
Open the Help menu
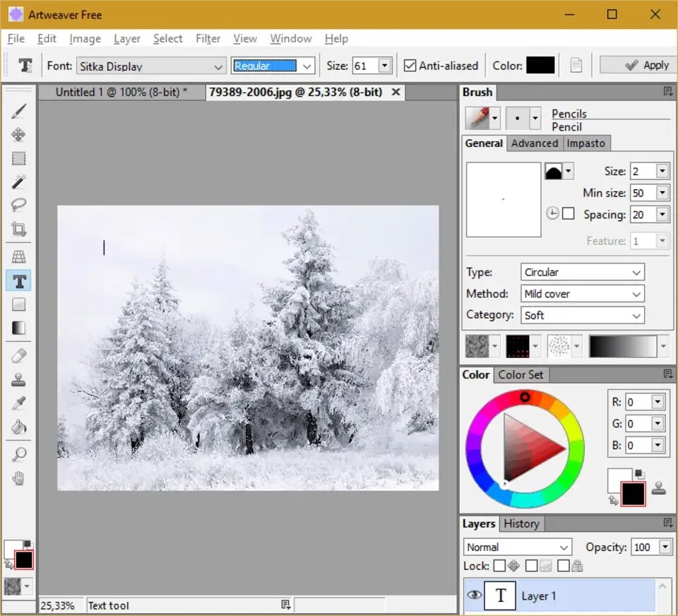click(x=336, y=38)
